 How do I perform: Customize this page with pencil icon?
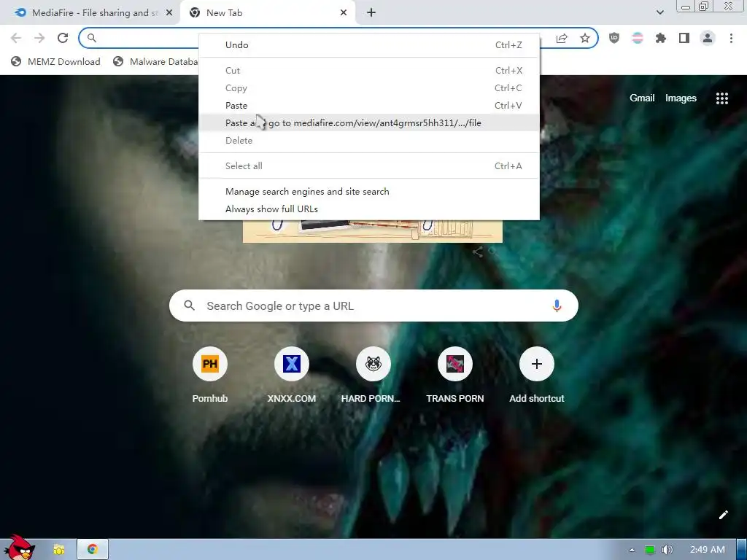point(723,515)
